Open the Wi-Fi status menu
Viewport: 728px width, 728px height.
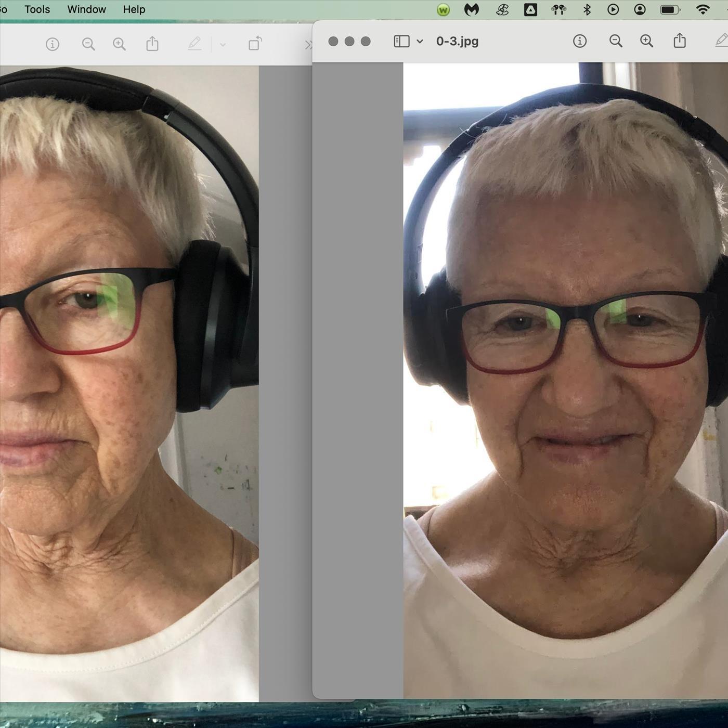[703, 9]
